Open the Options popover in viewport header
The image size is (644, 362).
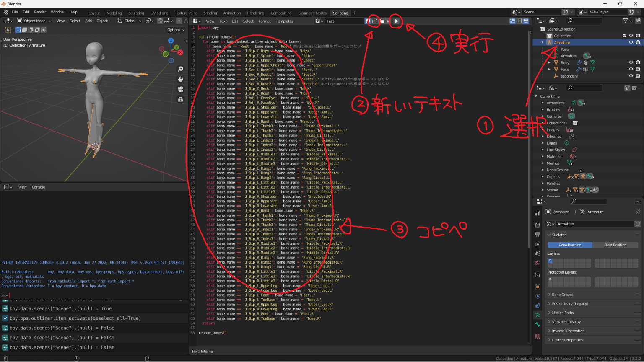coord(175,30)
